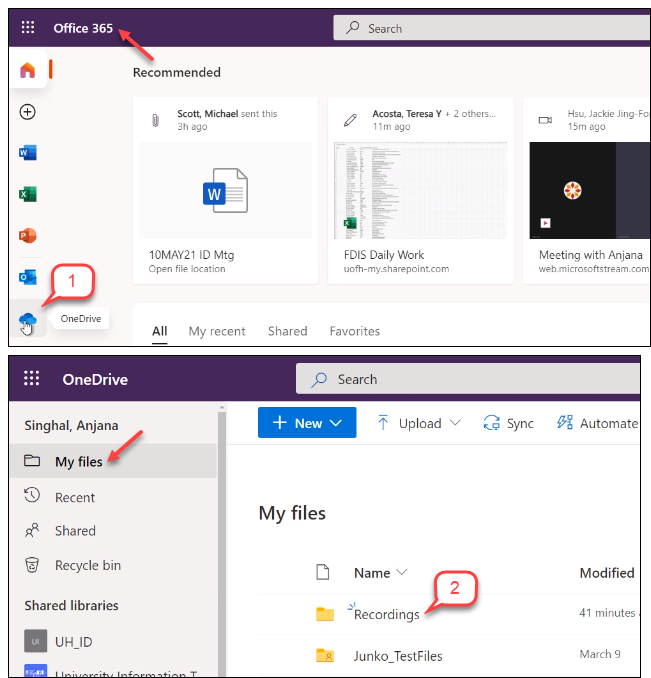The height and width of the screenshot is (678, 651).
Task: Sort by the Name column header
Action: pyautogui.click(x=380, y=573)
